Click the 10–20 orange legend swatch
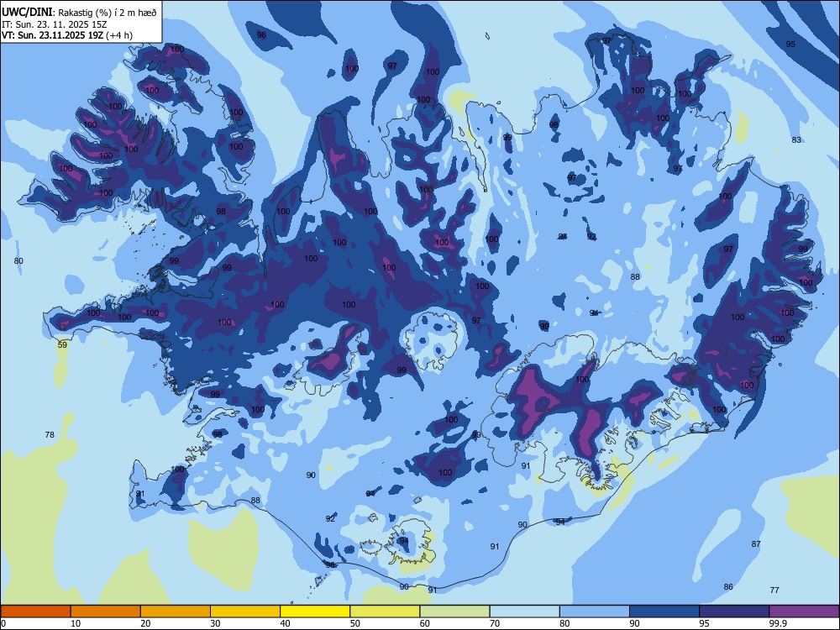840x630 pixels. click(x=106, y=612)
